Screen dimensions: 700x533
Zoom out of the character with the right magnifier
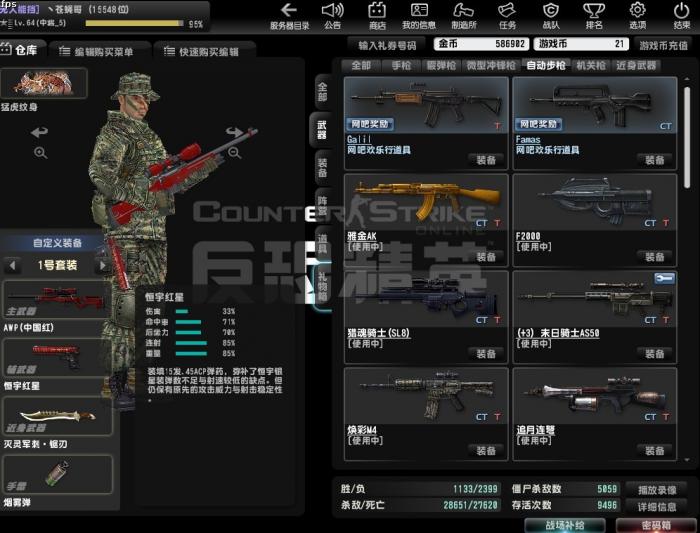234,153
